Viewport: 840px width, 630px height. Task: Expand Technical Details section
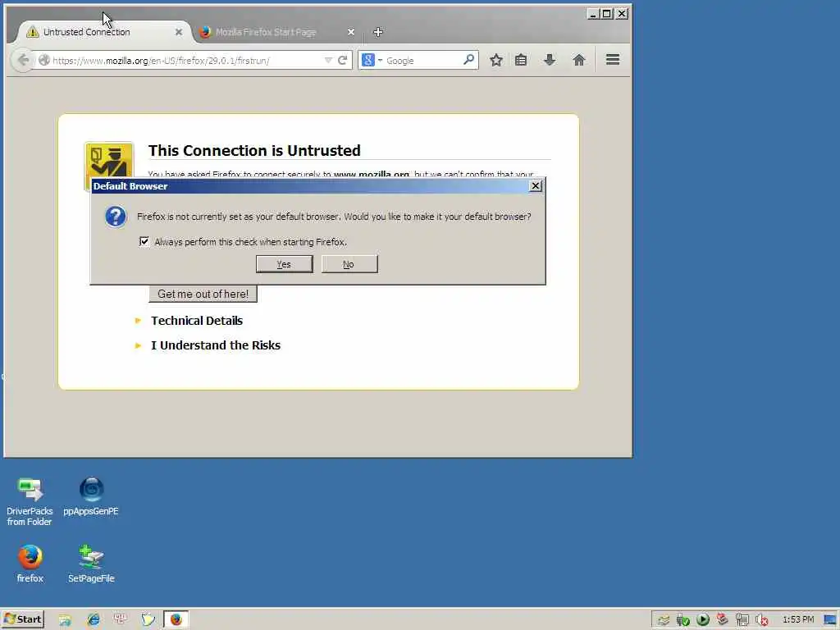197,321
